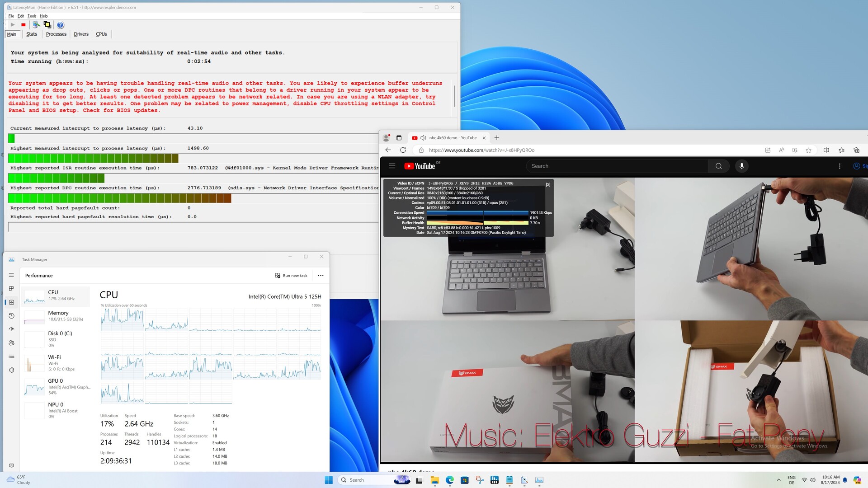Open the Tools menu in LatencyMon
Viewport: 868px width, 488px height.
coord(32,16)
